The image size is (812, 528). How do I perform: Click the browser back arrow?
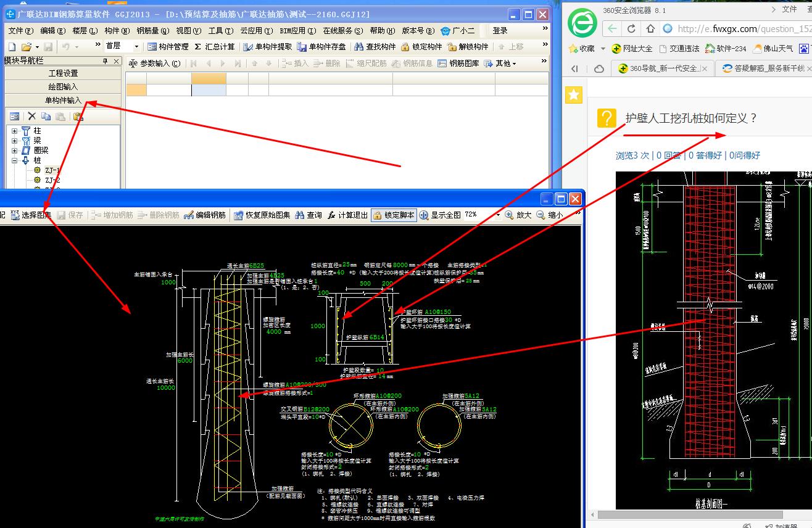pyautogui.click(x=611, y=28)
